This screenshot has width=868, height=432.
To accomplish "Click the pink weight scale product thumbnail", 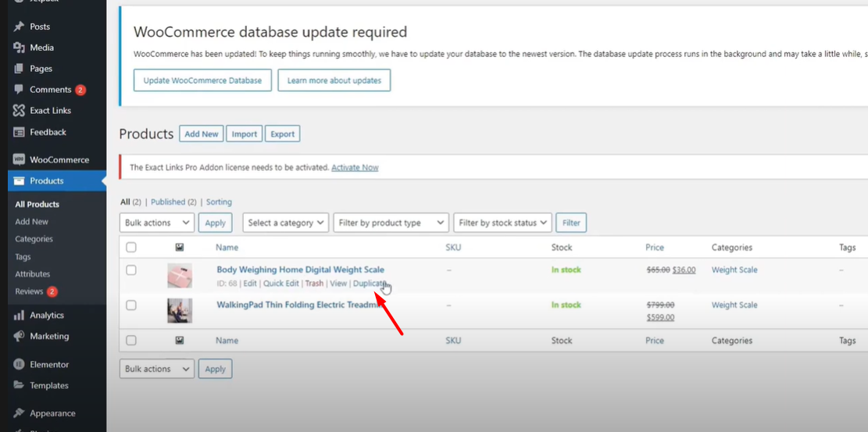I will coord(180,276).
